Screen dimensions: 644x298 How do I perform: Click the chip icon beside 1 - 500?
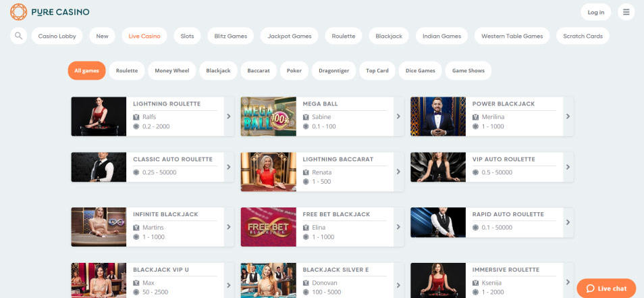pyautogui.click(x=306, y=182)
